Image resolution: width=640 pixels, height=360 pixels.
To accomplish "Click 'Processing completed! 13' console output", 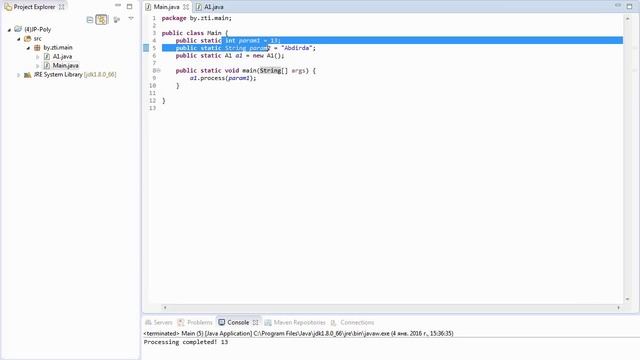I will (186, 342).
